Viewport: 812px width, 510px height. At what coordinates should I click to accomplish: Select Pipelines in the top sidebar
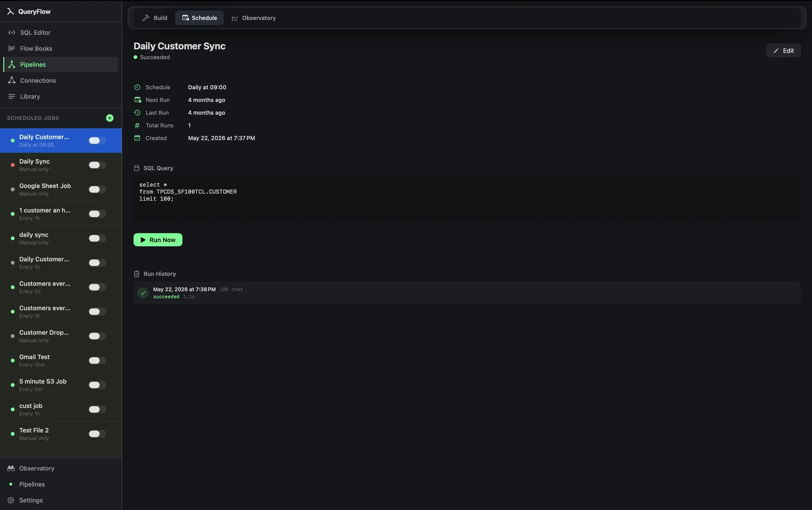click(61, 64)
